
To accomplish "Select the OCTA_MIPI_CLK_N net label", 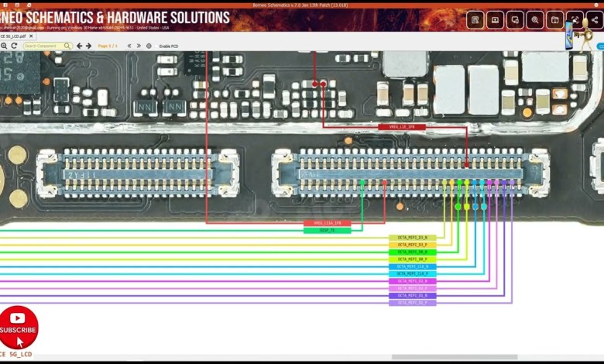I will pos(413,266).
